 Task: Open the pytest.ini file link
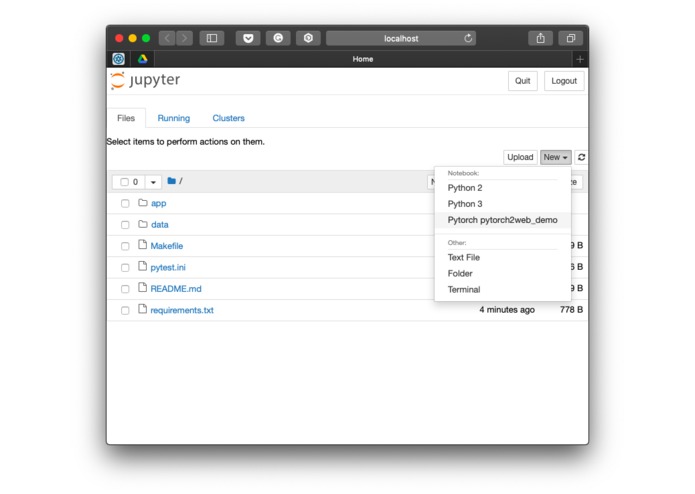point(168,268)
